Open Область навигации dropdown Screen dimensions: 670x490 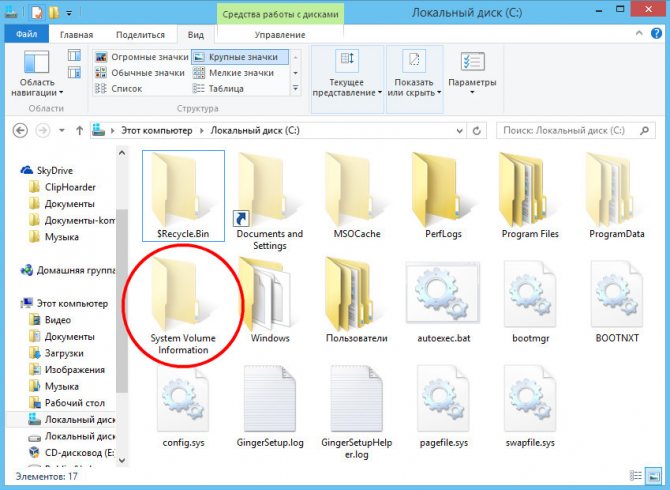(x=37, y=73)
